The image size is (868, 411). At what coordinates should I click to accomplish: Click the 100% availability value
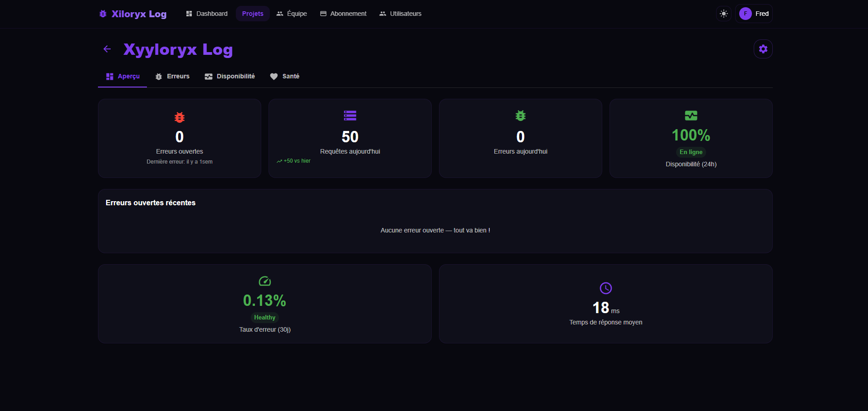tap(691, 135)
